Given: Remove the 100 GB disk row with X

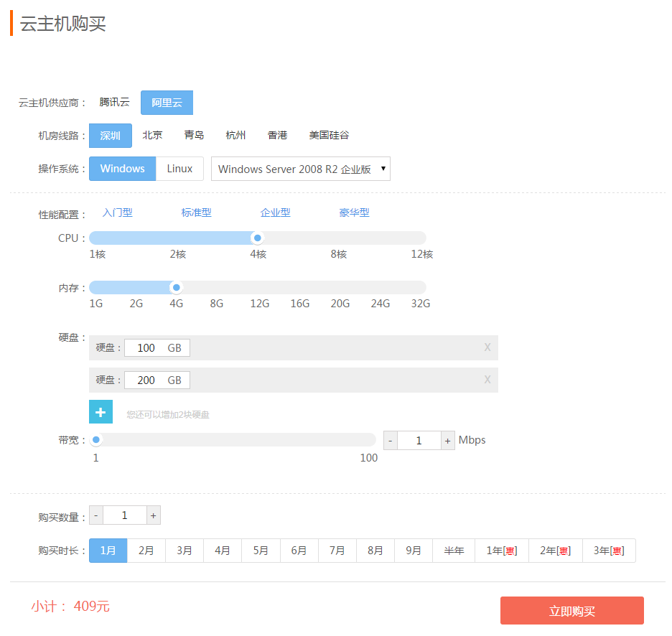Looking at the screenshot, I should click(x=487, y=347).
